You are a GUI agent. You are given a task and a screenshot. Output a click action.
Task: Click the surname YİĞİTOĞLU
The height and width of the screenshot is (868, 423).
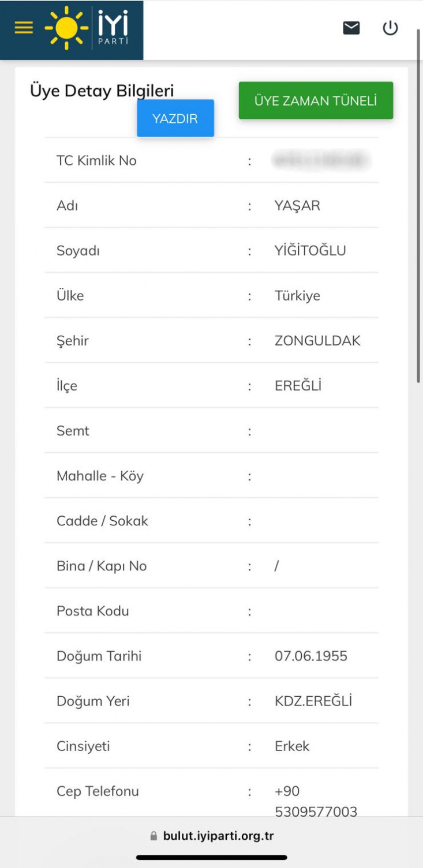[310, 251]
